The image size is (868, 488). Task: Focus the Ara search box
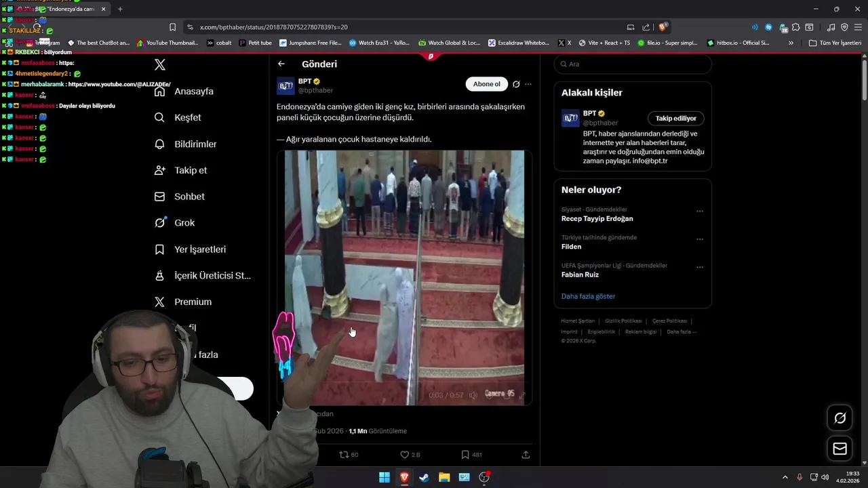coord(633,64)
